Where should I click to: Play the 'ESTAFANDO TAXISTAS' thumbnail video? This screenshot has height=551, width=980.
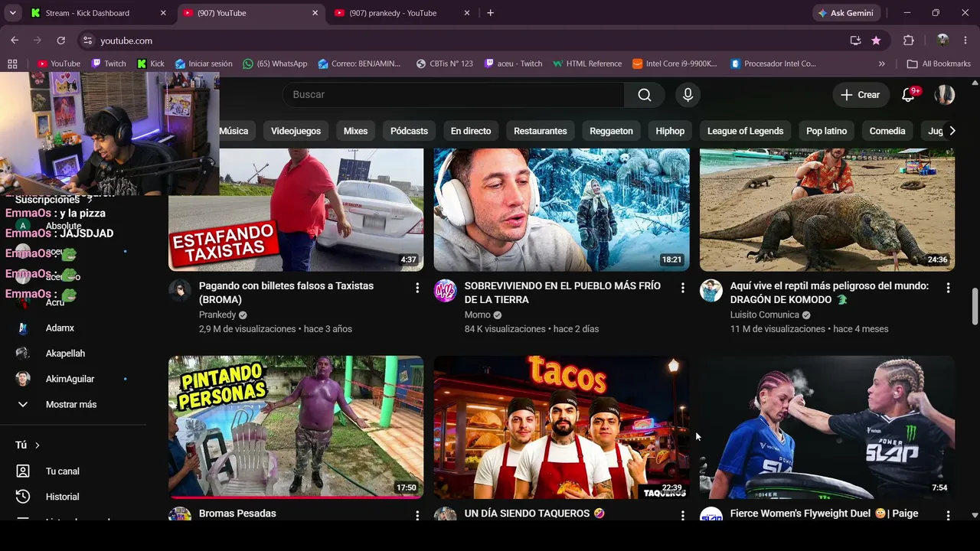click(296, 210)
